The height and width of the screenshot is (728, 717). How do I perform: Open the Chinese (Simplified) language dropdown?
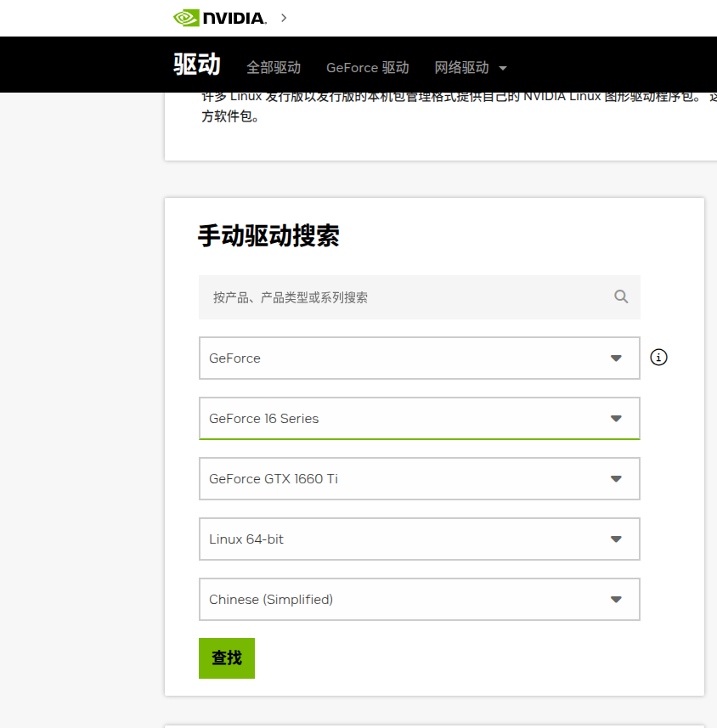tap(420, 600)
